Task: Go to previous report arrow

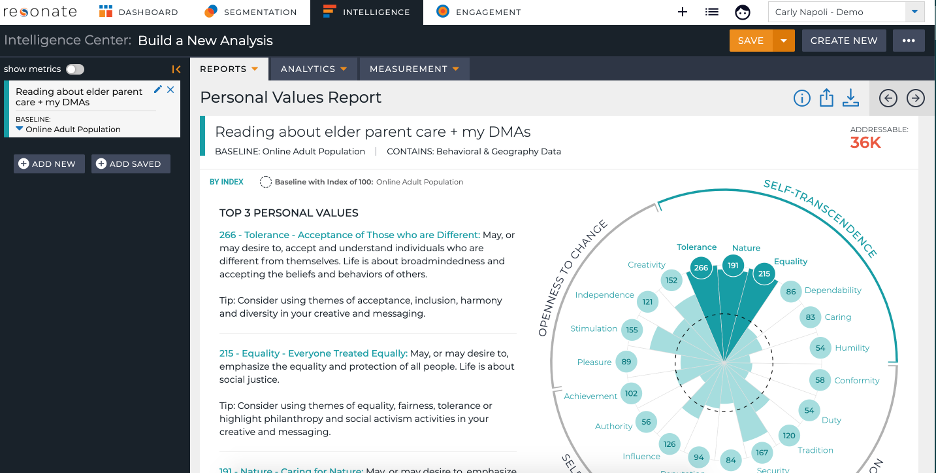Action: (888, 98)
